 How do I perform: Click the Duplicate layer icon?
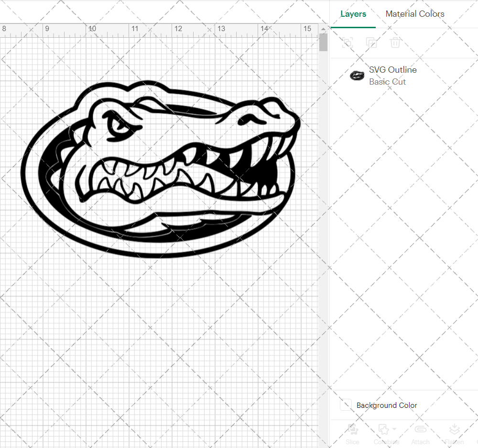pyautogui.click(x=371, y=43)
